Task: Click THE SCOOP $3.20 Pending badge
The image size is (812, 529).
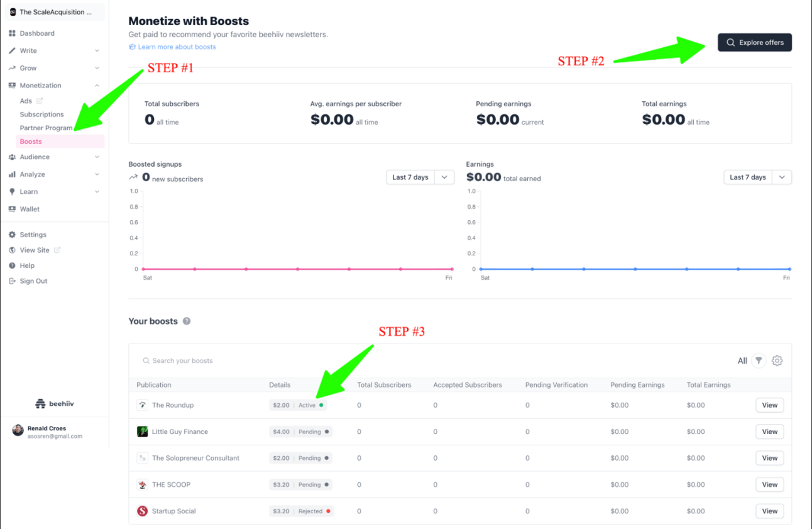Action: tap(300, 484)
